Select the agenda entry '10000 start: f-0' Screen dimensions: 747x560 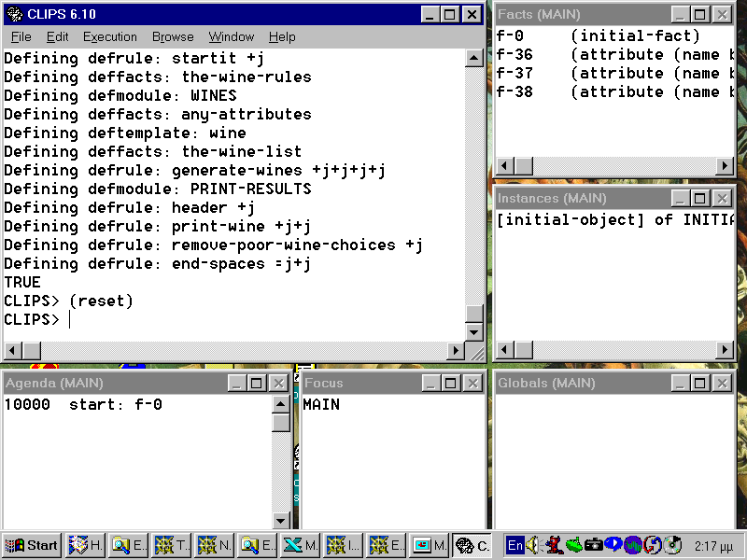click(83, 404)
